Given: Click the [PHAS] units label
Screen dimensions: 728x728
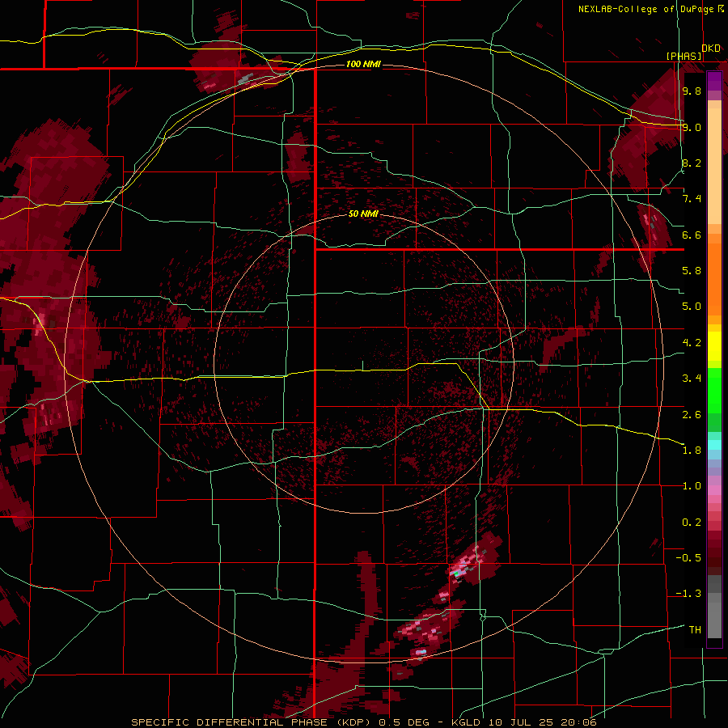Looking at the screenshot, I should (x=684, y=56).
